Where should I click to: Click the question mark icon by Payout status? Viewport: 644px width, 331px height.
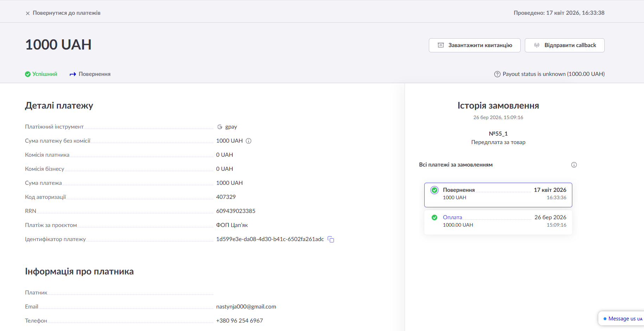click(497, 74)
